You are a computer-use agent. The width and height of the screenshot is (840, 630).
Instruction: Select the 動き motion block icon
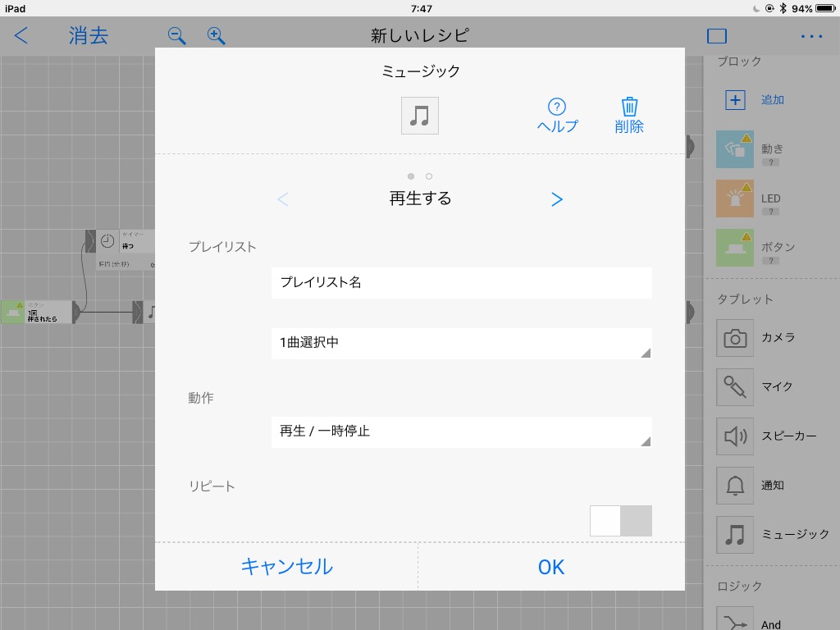[735, 149]
